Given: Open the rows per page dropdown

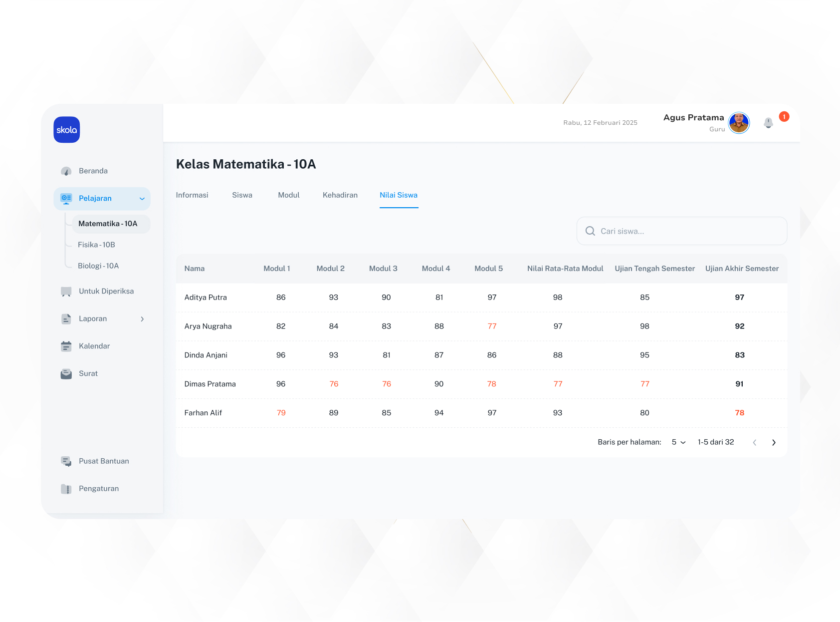Looking at the screenshot, I should point(678,442).
